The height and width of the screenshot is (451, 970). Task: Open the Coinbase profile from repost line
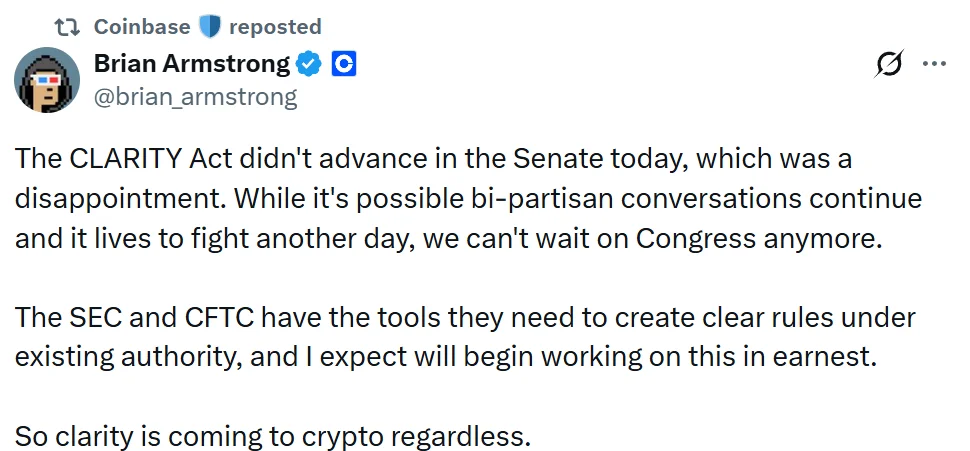click(142, 27)
